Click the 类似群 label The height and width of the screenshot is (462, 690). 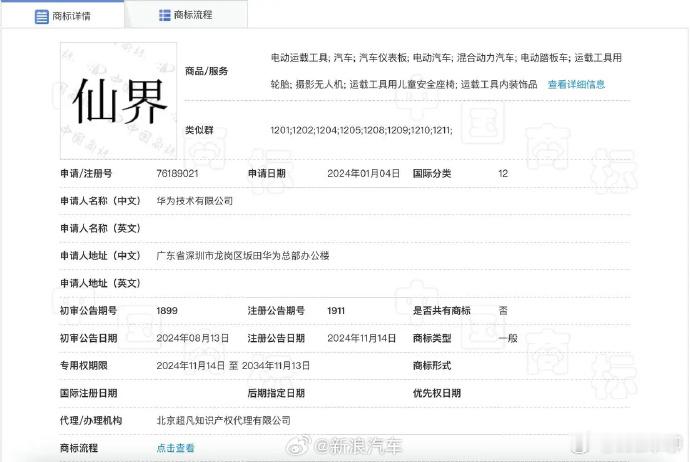point(199,130)
